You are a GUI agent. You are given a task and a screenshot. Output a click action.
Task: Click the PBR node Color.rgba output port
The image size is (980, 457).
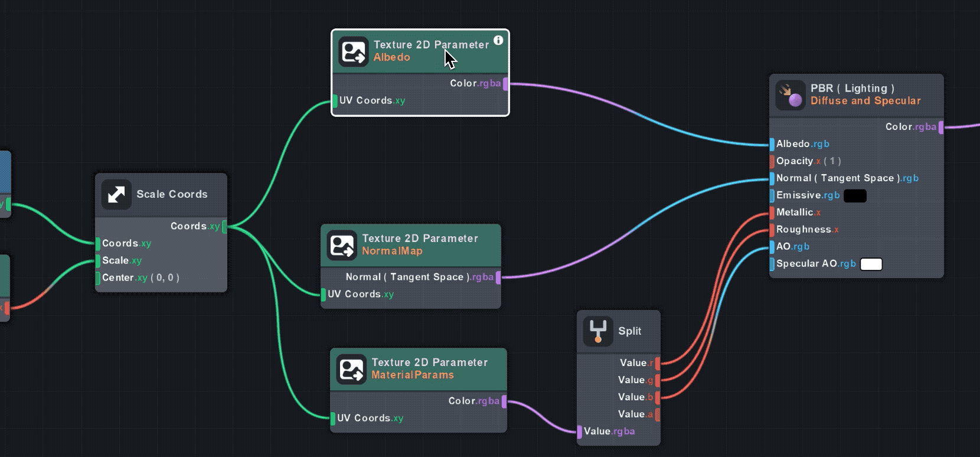coord(940,127)
